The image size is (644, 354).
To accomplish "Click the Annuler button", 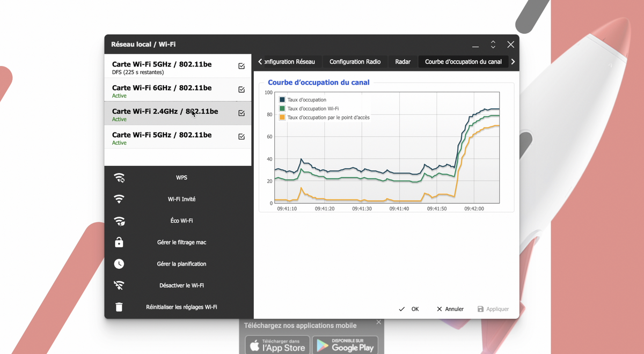I will point(450,309).
